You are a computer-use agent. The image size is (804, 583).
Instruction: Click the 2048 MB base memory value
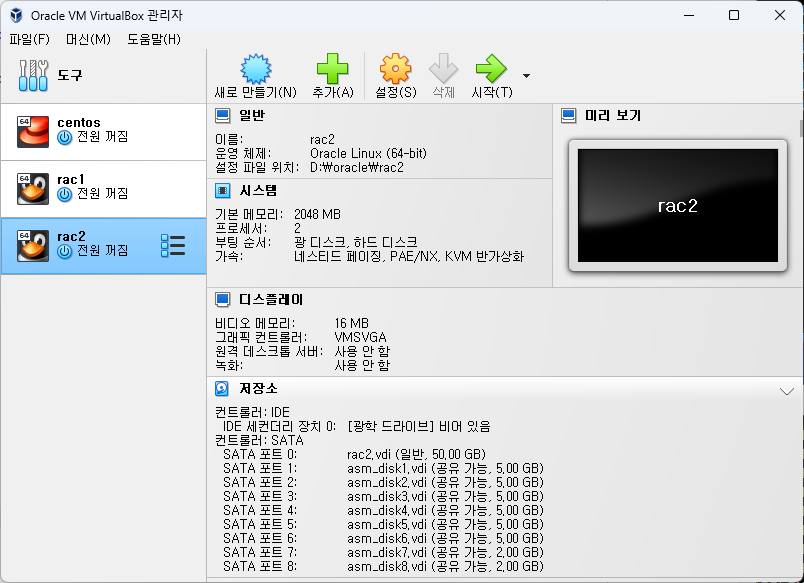click(x=317, y=214)
